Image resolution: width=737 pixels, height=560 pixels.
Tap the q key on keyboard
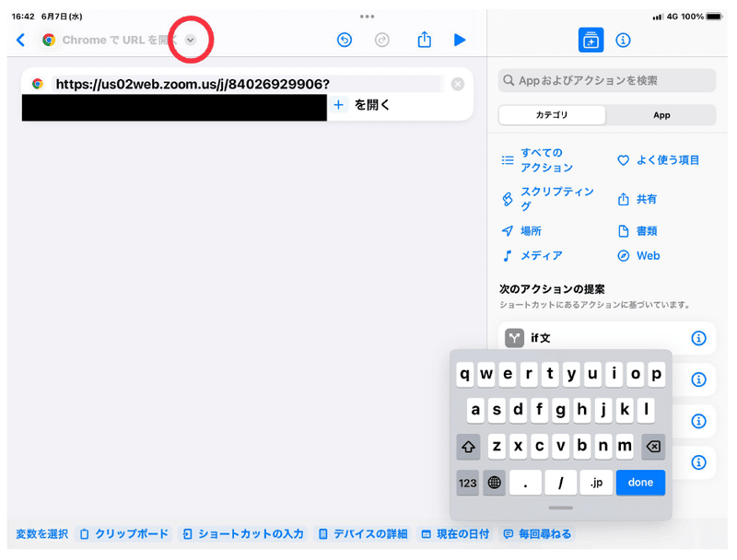point(465,375)
